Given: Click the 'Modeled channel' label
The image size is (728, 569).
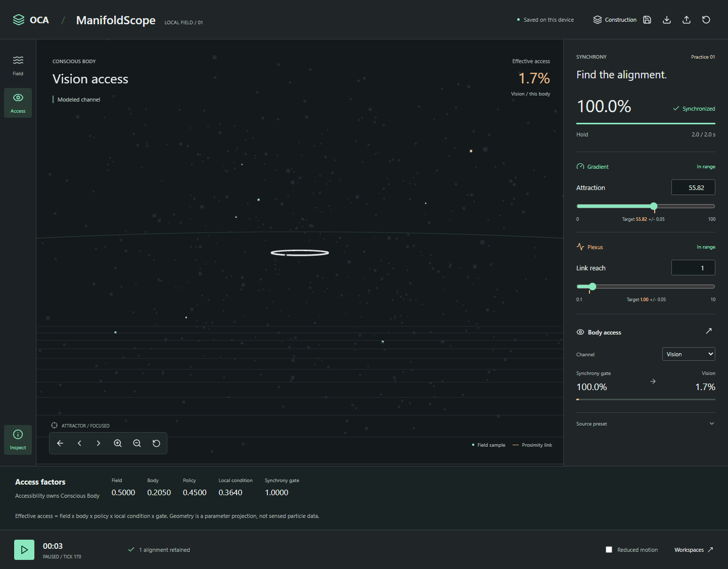Looking at the screenshot, I should coord(79,100).
